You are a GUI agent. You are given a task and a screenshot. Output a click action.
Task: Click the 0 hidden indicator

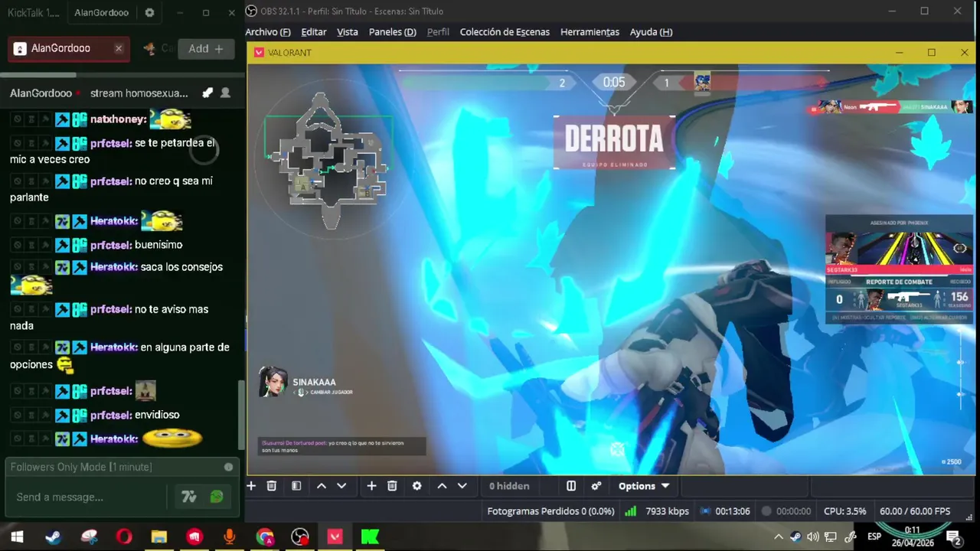click(509, 486)
